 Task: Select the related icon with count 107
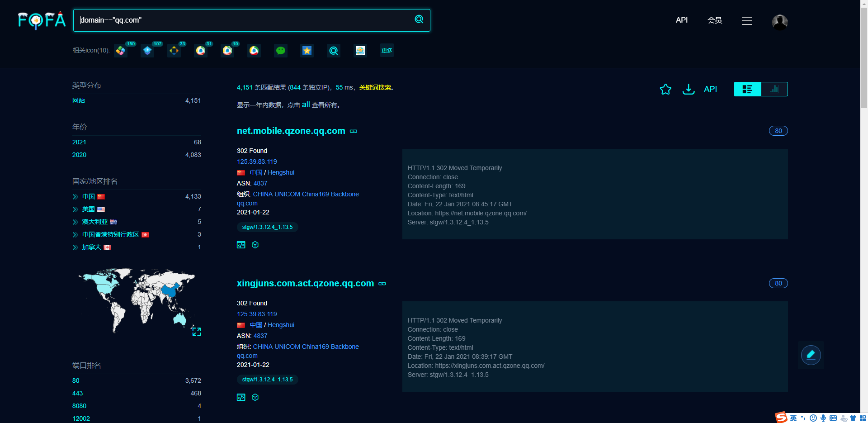(x=147, y=51)
